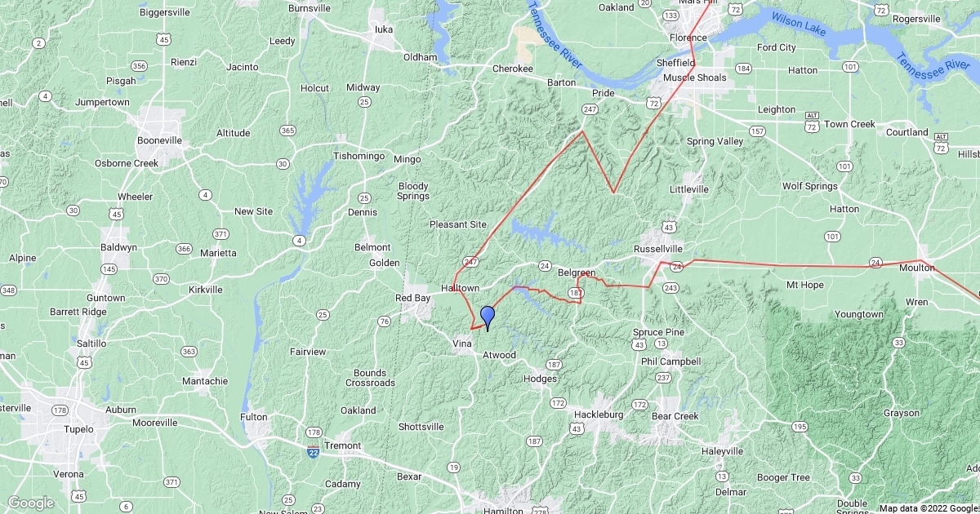Select route 195 shield near Bear Creek
Screen dimensions: 980x514
800,427
